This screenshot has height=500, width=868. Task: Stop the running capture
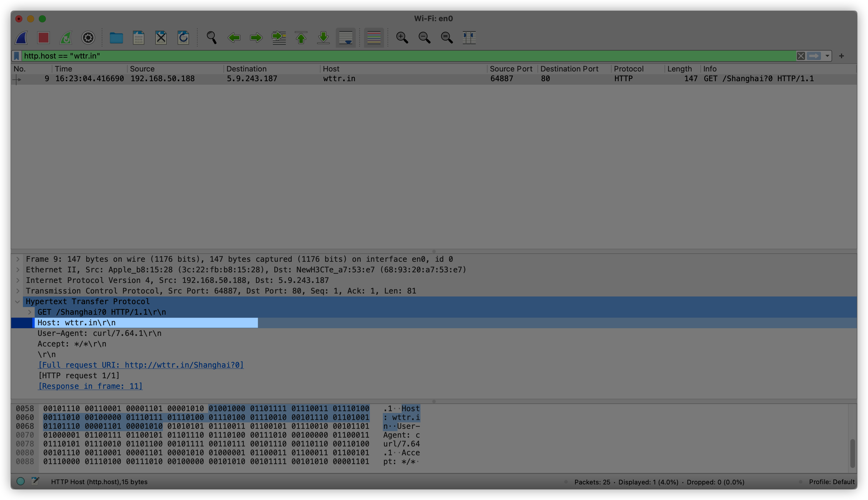(44, 37)
